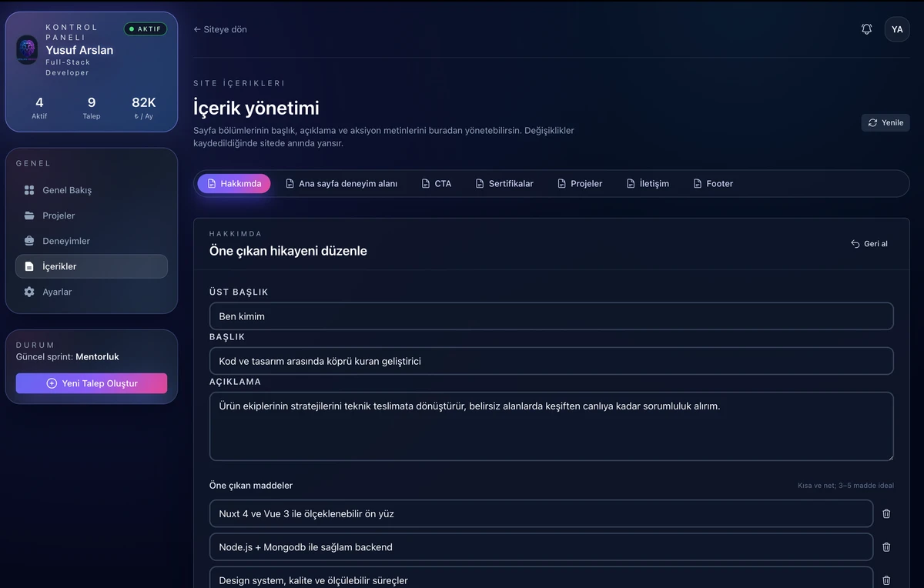
Task: Open 'Ana sayfa deneyim alanı' tab
Action: pyautogui.click(x=341, y=184)
